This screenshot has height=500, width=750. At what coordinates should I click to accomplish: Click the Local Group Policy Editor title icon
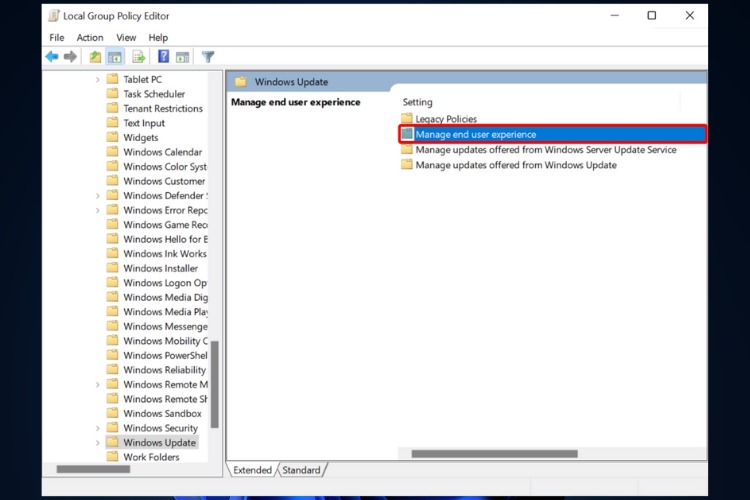54,16
